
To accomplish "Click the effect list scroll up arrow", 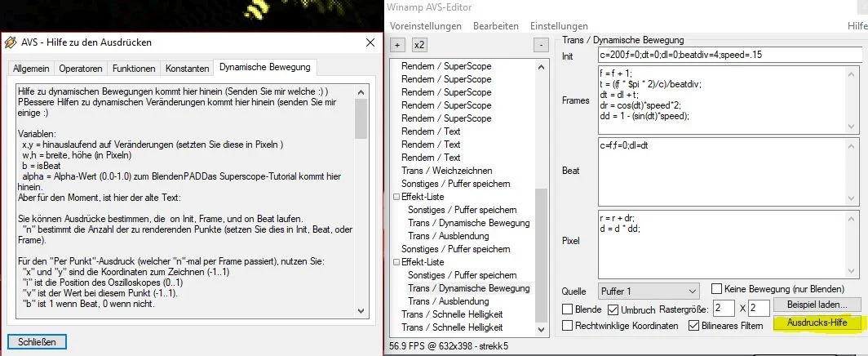I will tap(542, 66).
